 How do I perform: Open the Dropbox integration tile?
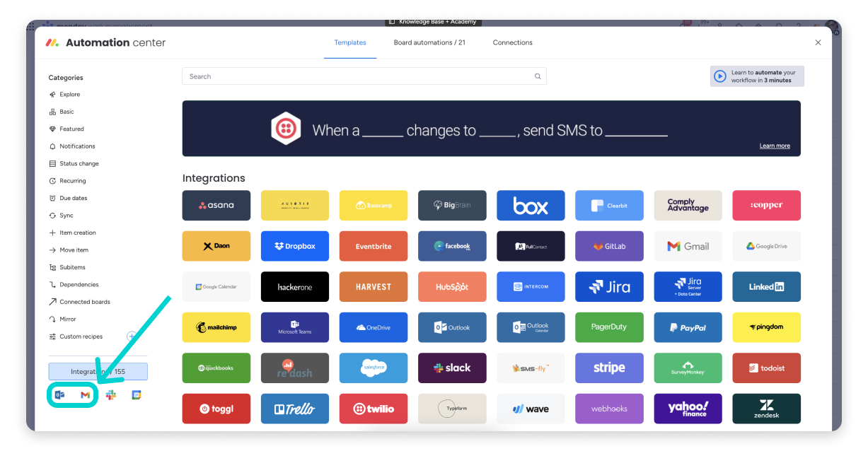[x=295, y=246]
